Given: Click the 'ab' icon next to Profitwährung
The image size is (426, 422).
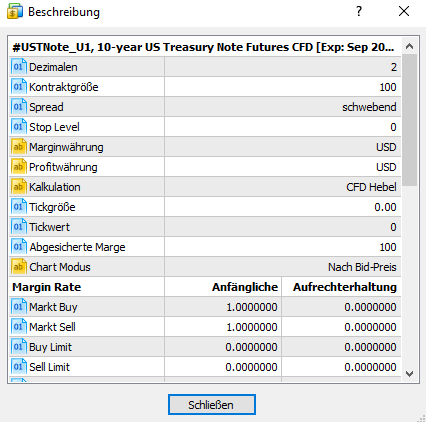Looking at the screenshot, I should pos(18,167).
